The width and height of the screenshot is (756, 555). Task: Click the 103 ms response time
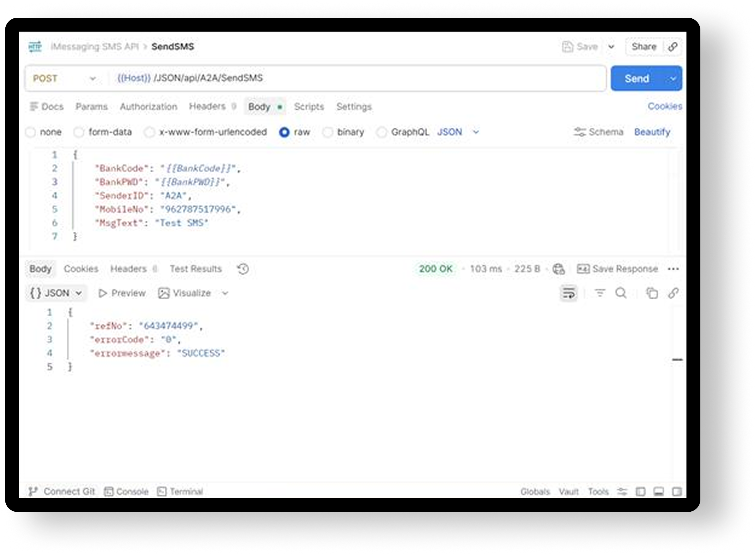[x=486, y=269]
